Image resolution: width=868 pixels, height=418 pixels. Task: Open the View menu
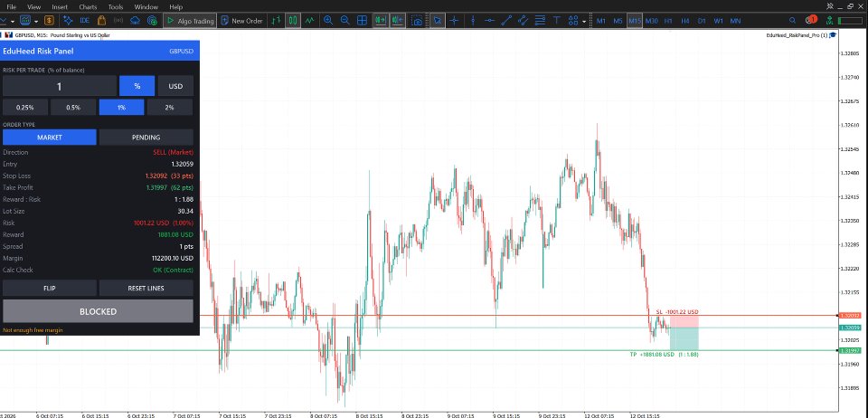click(33, 6)
